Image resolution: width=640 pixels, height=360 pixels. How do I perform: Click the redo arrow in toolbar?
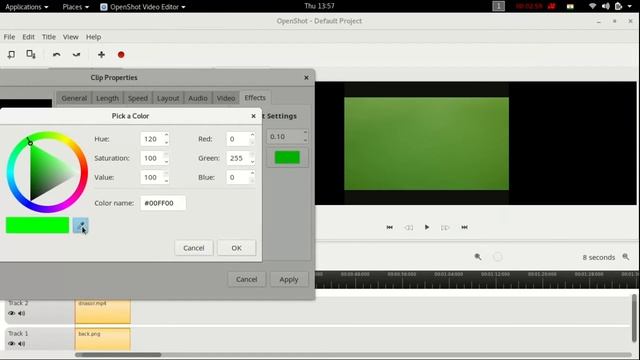click(76, 55)
